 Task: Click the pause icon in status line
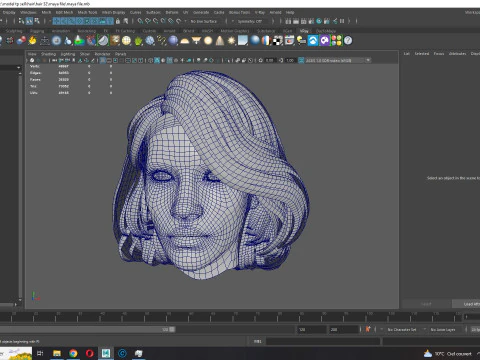click(x=342, y=21)
